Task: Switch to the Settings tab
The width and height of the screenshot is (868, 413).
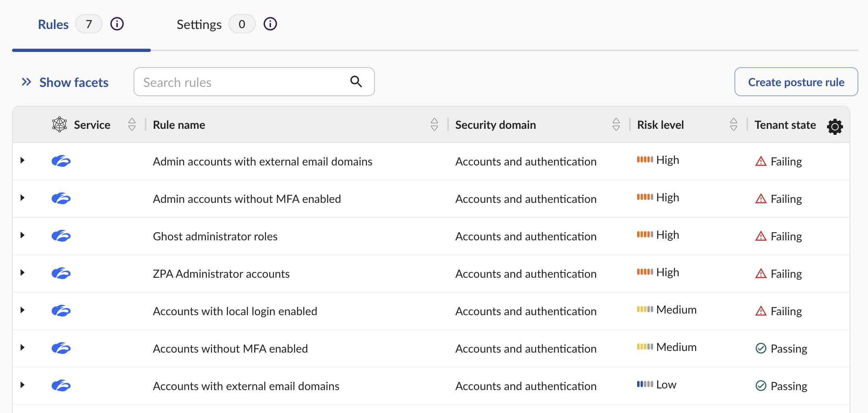Action: click(x=199, y=25)
